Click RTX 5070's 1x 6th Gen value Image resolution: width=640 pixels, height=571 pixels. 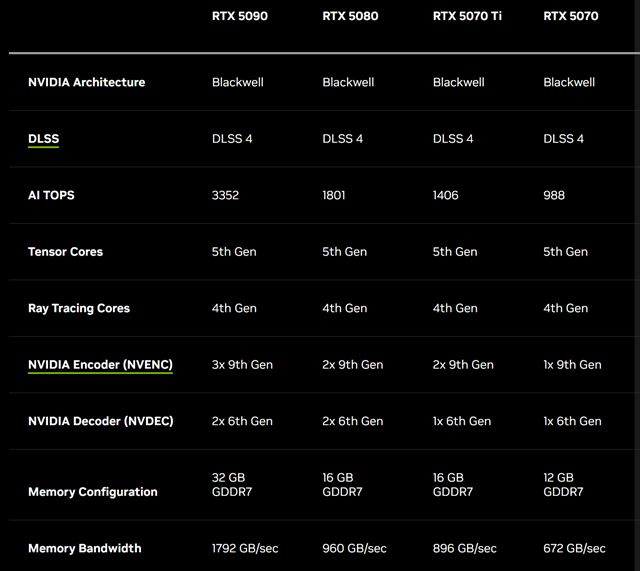tap(572, 421)
